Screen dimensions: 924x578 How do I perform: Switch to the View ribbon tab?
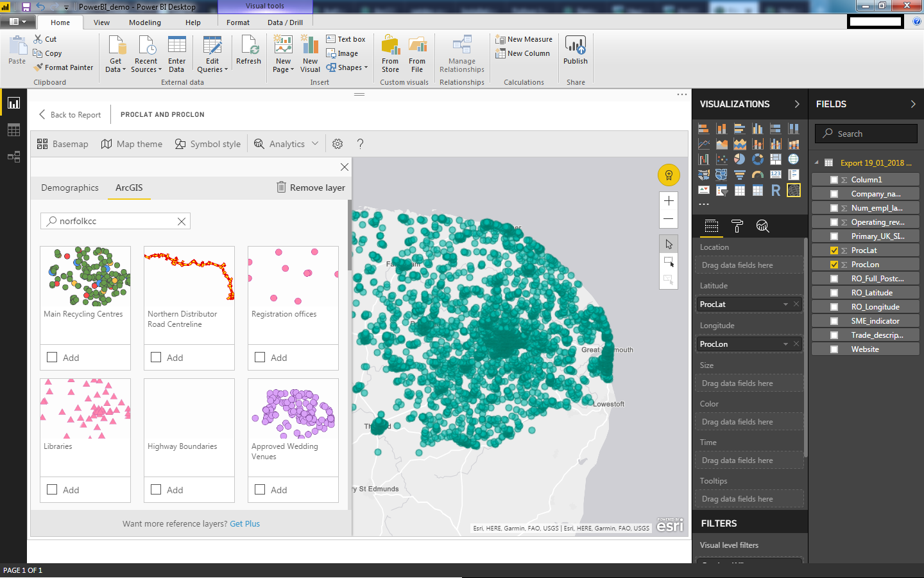101,22
